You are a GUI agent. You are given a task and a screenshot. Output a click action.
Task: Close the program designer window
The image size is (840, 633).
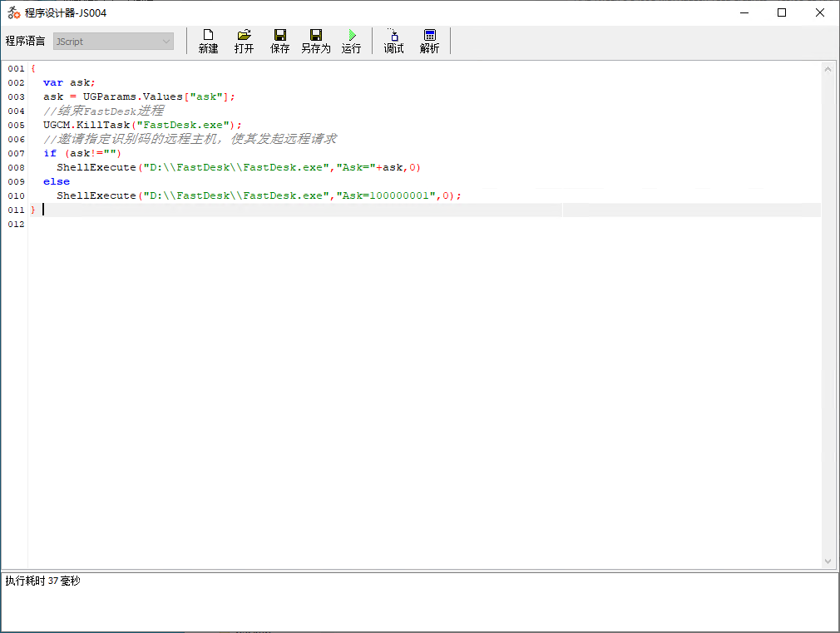[x=820, y=12]
